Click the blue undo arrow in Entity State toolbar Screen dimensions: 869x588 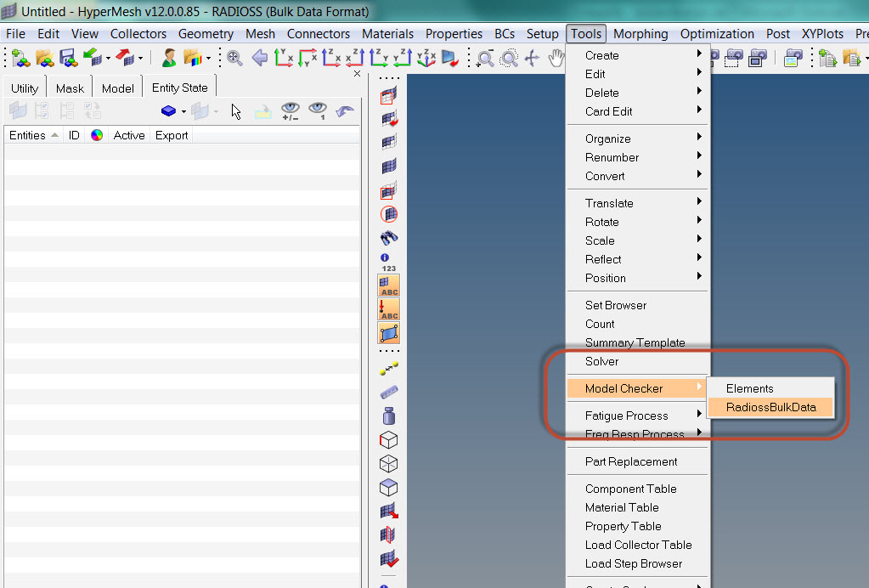click(344, 111)
